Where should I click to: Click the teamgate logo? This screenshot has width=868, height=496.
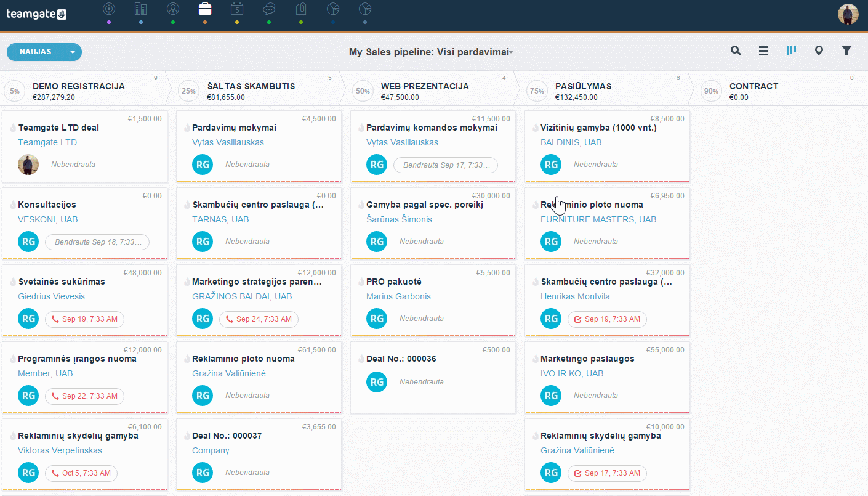click(x=36, y=14)
